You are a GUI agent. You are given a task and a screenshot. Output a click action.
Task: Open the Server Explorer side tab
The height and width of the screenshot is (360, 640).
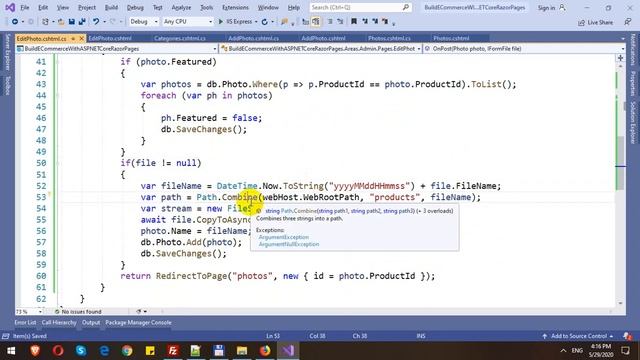(x=7, y=52)
